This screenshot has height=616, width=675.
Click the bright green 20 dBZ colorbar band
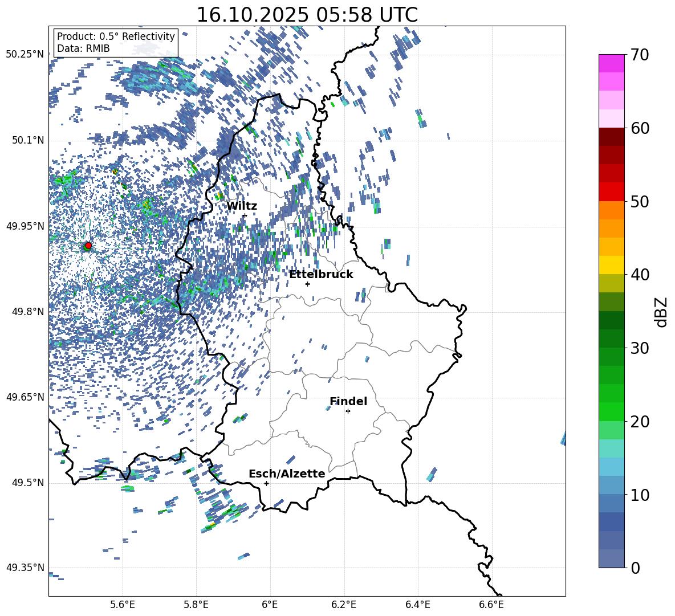(612, 411)
